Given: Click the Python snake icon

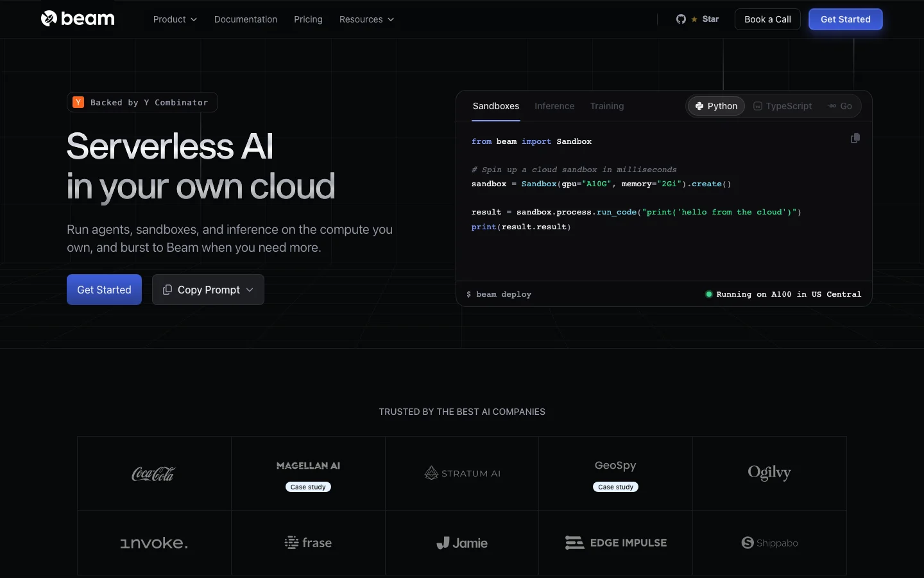Looking at the screenshot, I should [699, 106].
